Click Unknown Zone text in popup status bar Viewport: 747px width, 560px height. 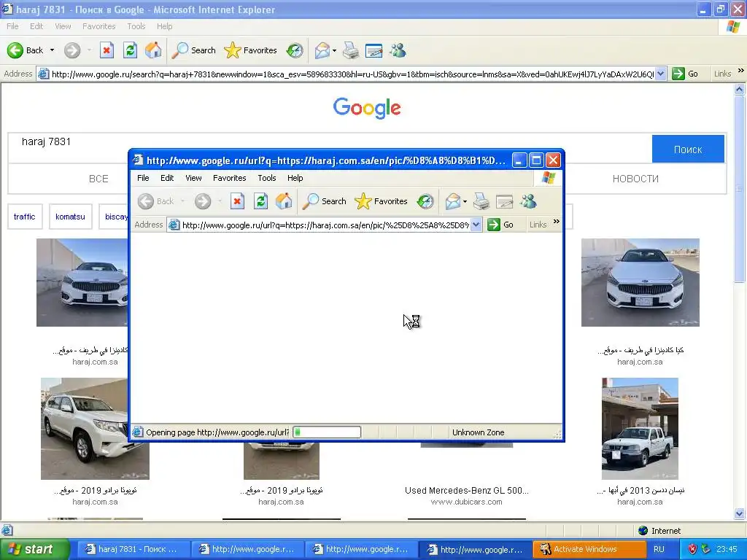coord(478,432)
